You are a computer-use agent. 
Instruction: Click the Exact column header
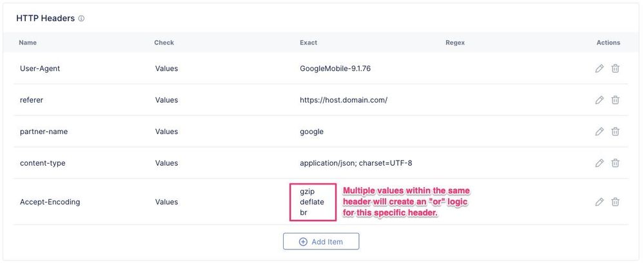coord(308,43)
